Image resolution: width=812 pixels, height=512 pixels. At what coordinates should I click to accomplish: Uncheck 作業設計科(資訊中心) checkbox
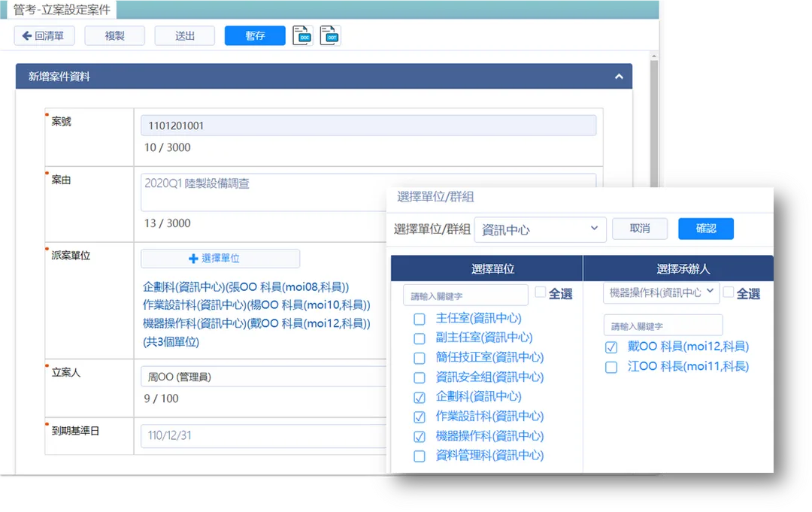420,417
